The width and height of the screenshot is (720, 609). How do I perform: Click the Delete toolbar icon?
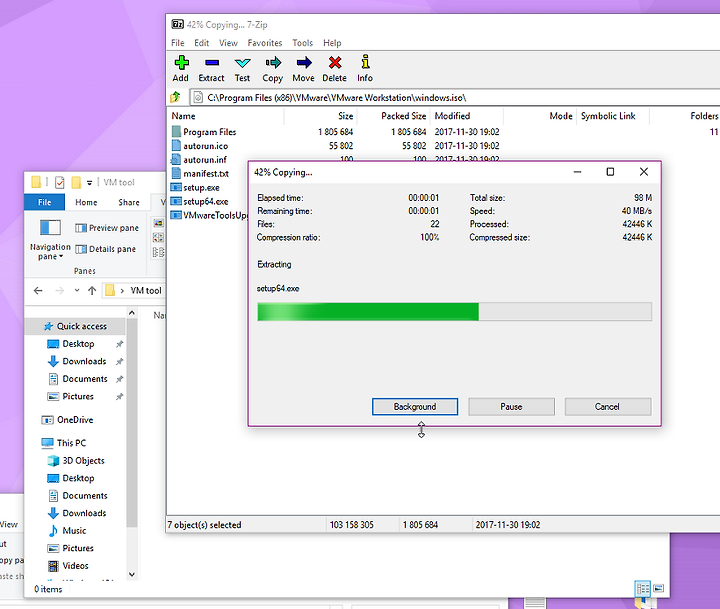[x=335, y=62]
